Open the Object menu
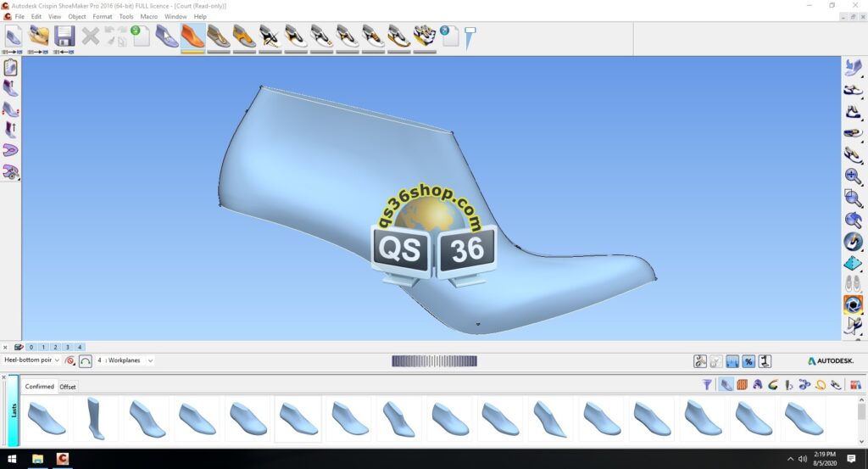 coord(77,17)
